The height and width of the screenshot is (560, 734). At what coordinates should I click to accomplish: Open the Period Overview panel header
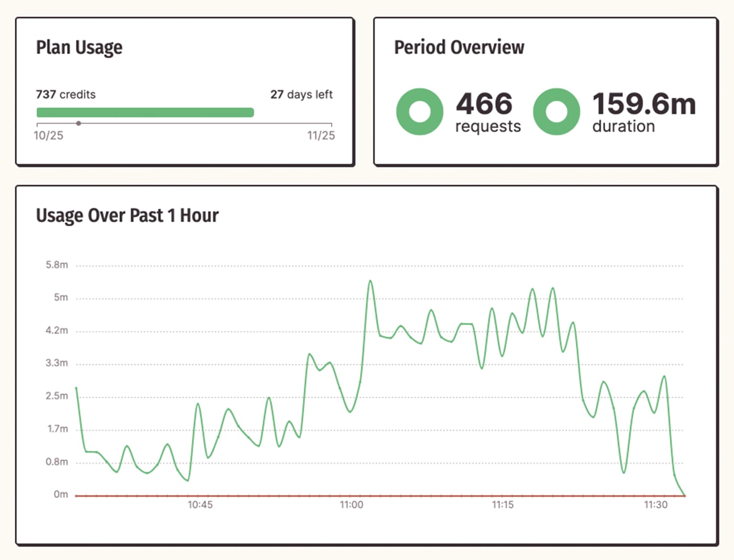click(458, 47)
